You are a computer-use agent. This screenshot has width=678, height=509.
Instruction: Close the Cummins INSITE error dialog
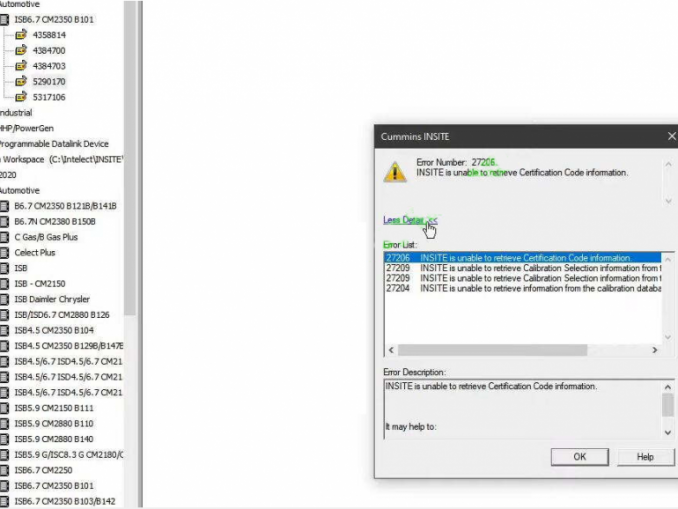tap(671, 136)
